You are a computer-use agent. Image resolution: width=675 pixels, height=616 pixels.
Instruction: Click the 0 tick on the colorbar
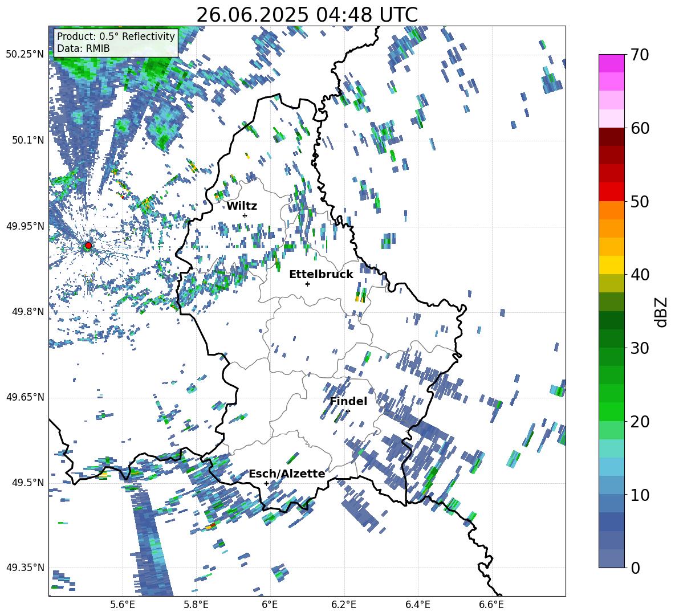(x=635, y=568)
